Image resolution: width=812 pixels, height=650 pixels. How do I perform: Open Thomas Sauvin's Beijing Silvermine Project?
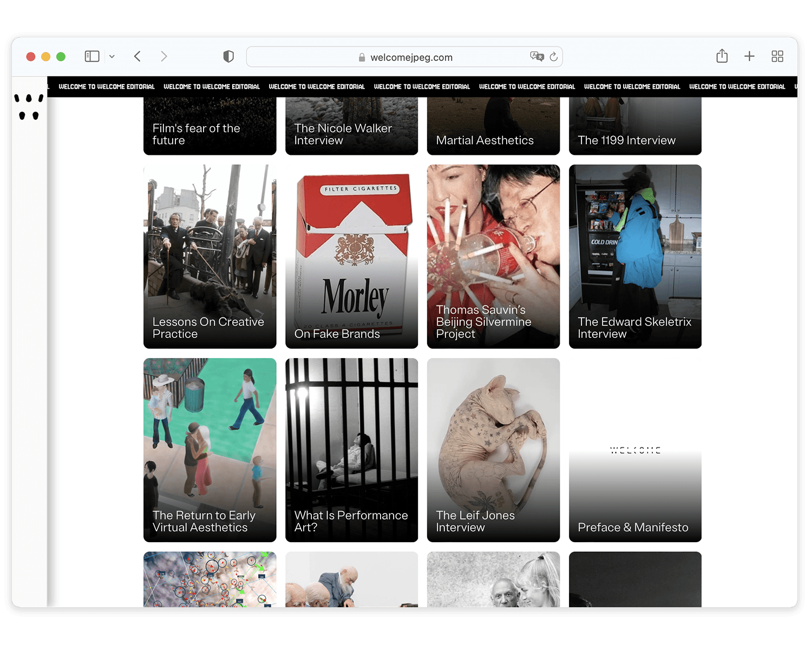pos(494,257)
